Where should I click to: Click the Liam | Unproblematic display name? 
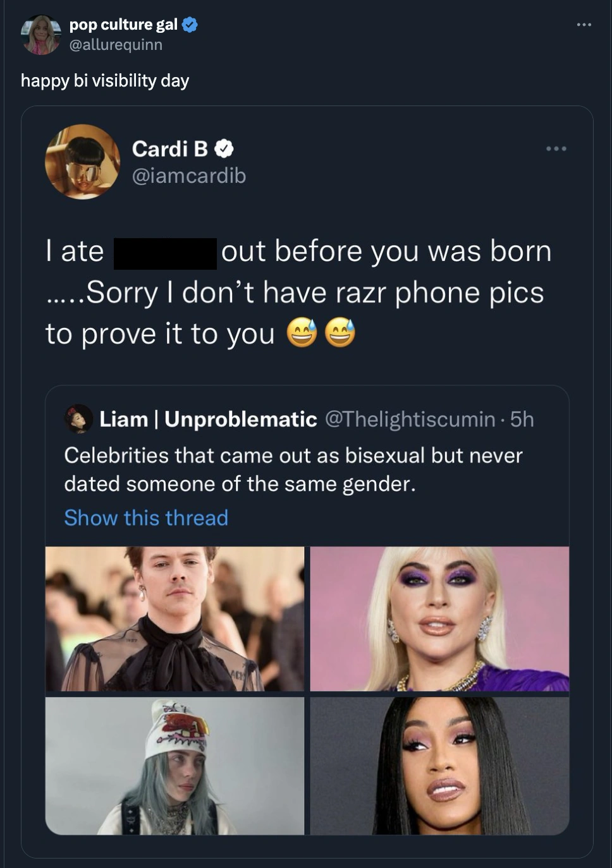208,419
